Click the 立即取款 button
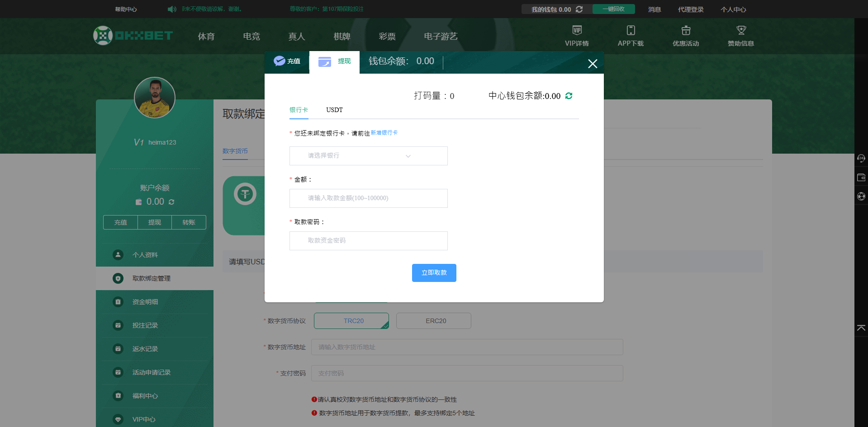Image resolution: width=868 pixels, height=427 pixels. click(x=434, y=273)
